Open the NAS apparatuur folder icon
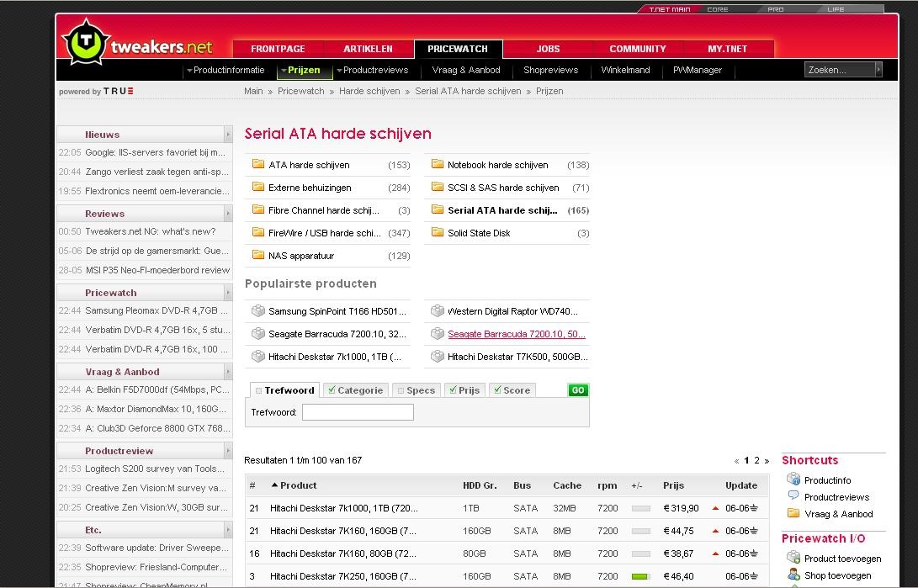 [258, 255]
